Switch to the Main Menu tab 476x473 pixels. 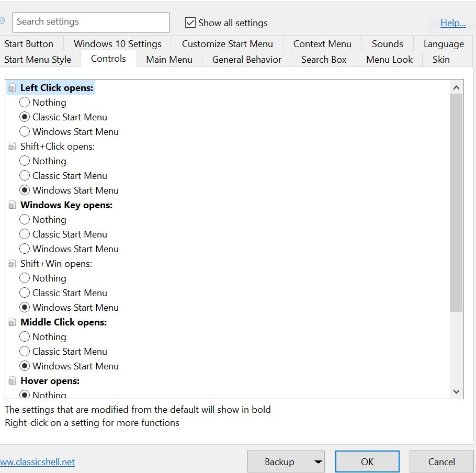(x=169, y=60)
